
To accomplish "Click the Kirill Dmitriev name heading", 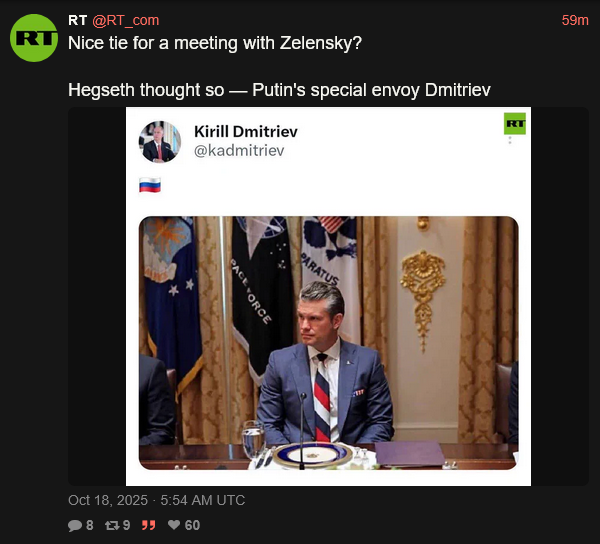I will (x=246, y=132).
